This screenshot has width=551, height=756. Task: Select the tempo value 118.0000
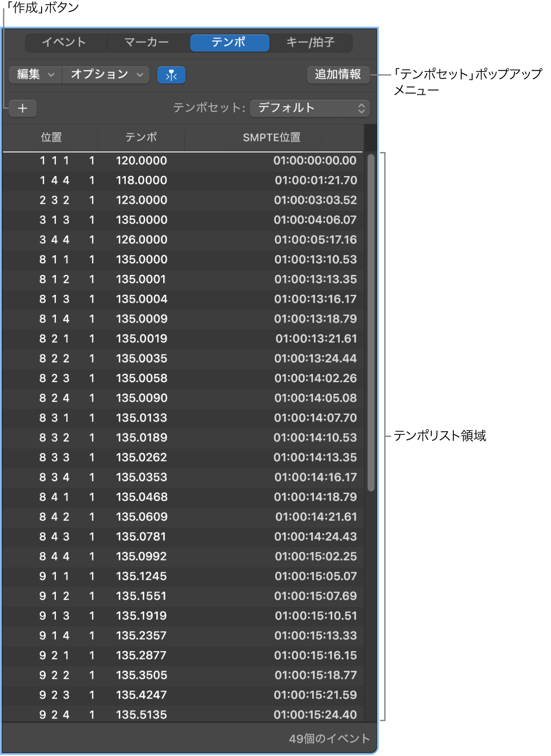coord(141,181)
